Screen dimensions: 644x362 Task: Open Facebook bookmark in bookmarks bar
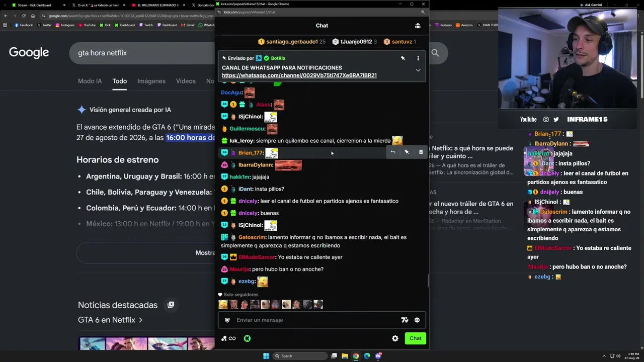click(24, 25)
